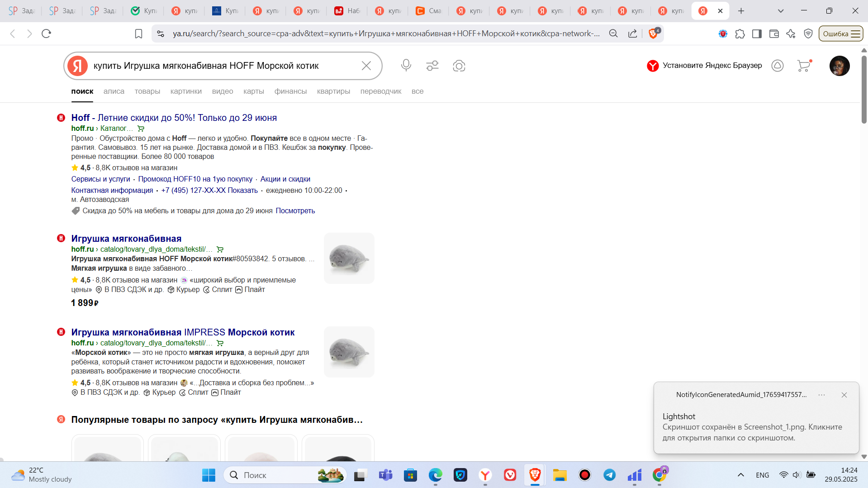Open the Brave Wallet icon
The width and height of the screenshot is (868, 488).
pyautogui.click(x=774, y=33)
